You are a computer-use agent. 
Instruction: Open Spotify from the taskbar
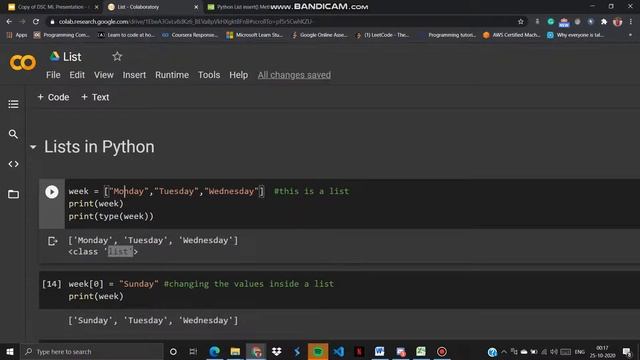pyautogui.click(x=318, y=351)
